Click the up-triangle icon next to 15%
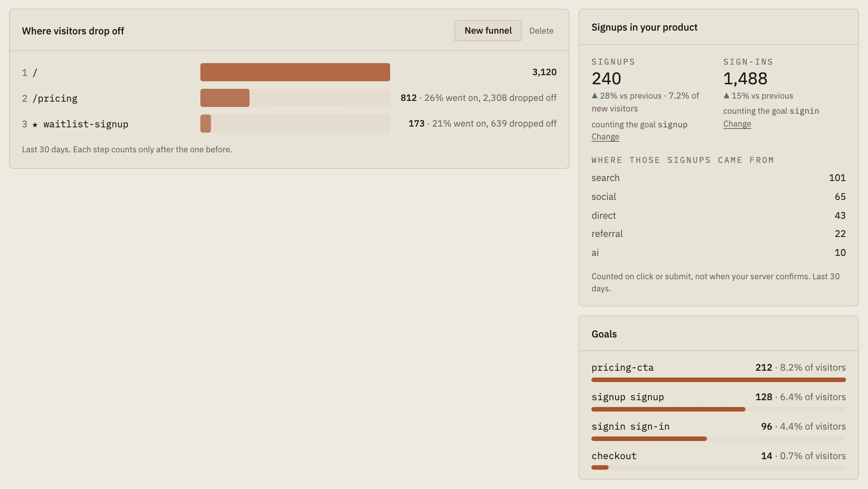This screenshot has height=489, width=868. 726,96
